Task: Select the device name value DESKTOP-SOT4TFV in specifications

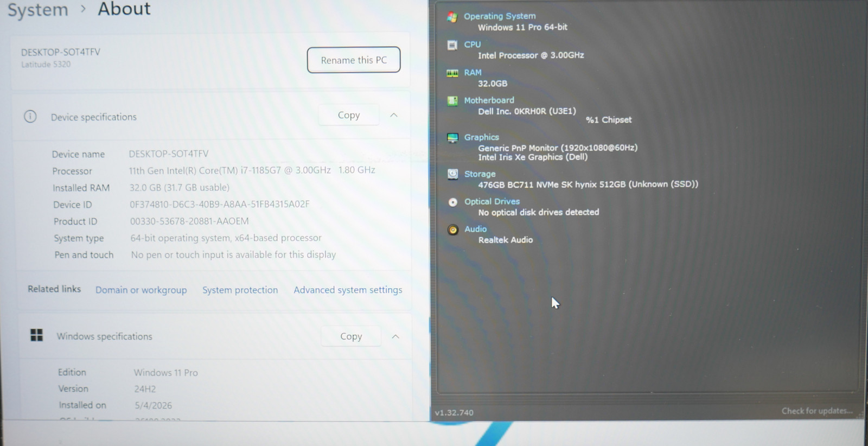Action: 169,154
